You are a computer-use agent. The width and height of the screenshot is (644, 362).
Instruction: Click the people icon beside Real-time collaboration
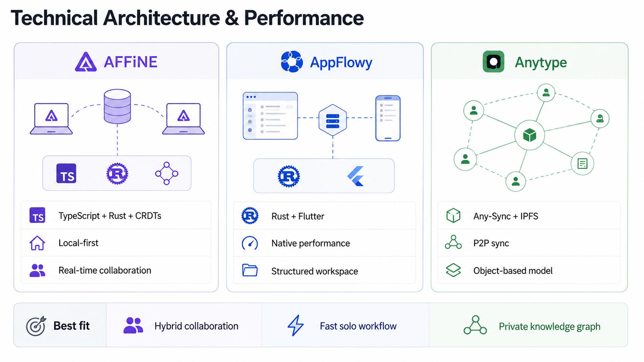[37, 270]
